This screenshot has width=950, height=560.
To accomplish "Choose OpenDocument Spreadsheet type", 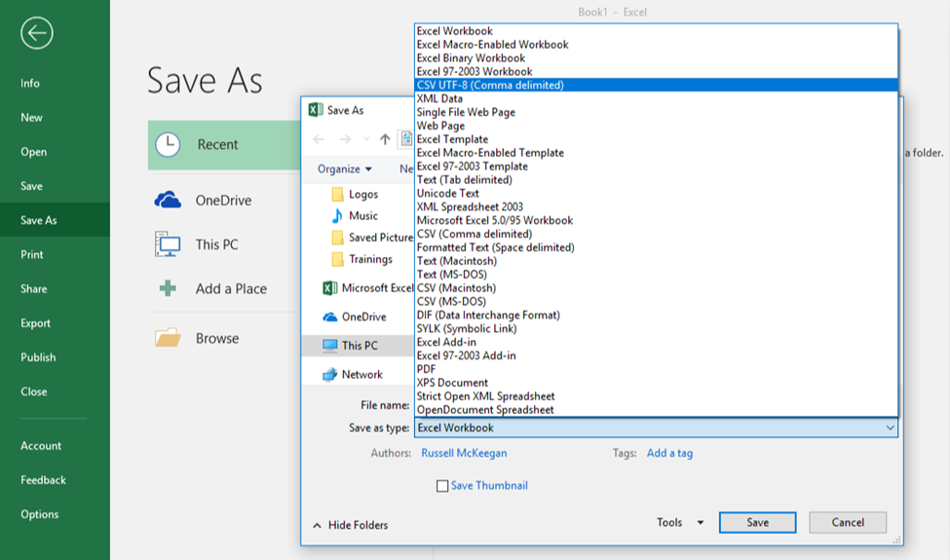I will point(656,410).
